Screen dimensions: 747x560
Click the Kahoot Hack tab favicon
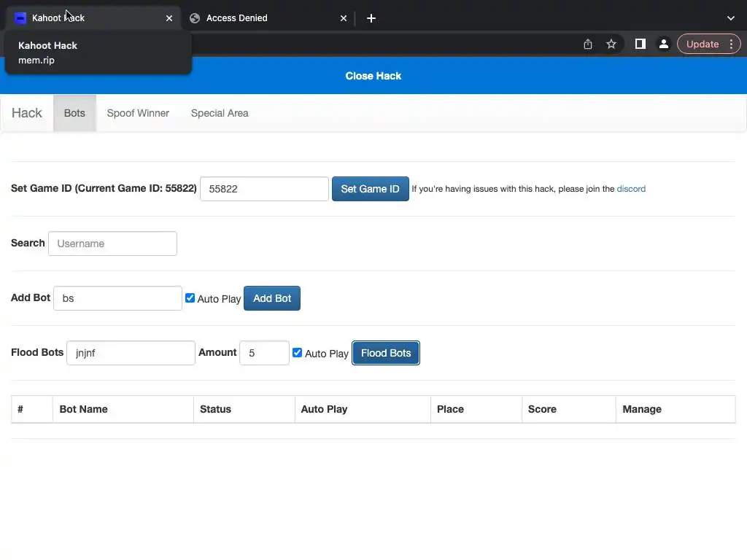[20, 18]
